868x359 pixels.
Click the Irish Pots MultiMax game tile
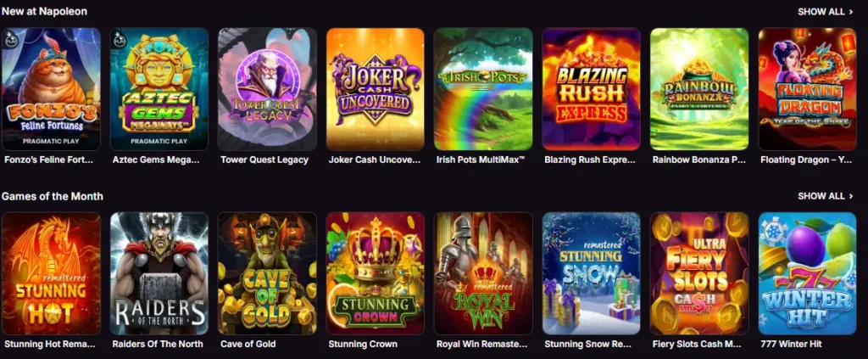[483, 89]
